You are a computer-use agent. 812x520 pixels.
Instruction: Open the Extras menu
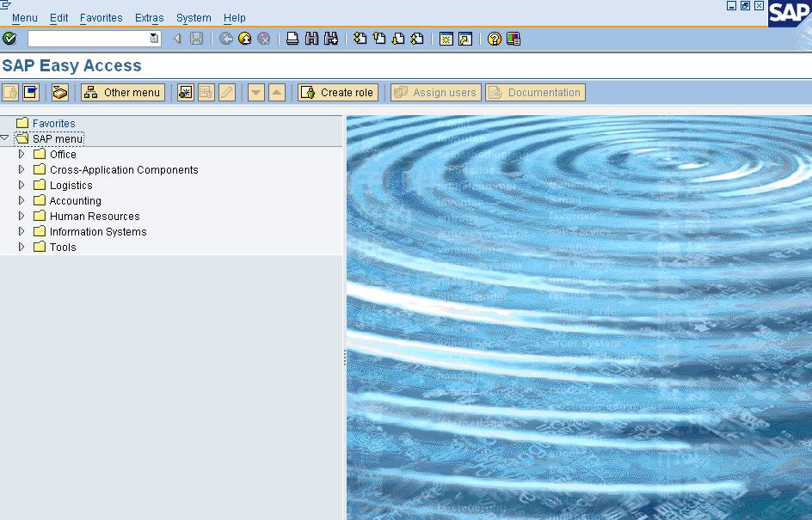(x=149, y=17)
